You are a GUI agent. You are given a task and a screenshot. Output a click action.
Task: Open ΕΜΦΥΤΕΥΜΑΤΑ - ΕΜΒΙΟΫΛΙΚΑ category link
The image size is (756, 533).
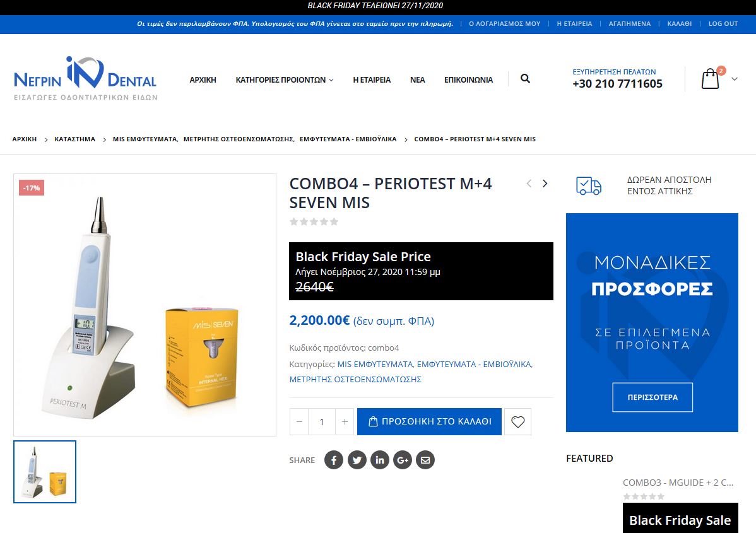point(474,365)
